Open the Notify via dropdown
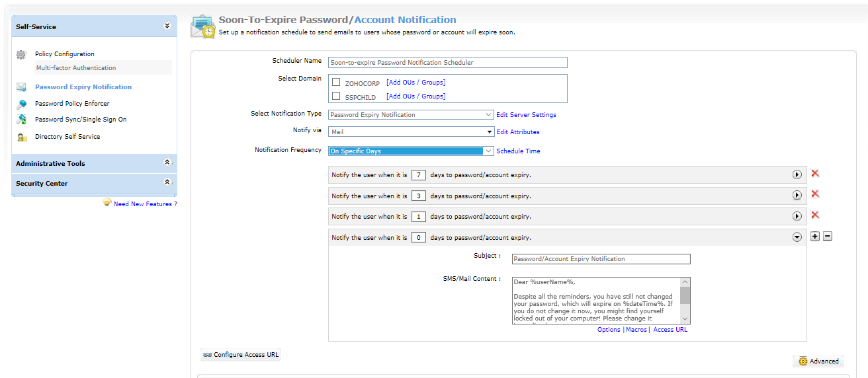Viewport: 868px width, 378px height. tap(411, 132)
